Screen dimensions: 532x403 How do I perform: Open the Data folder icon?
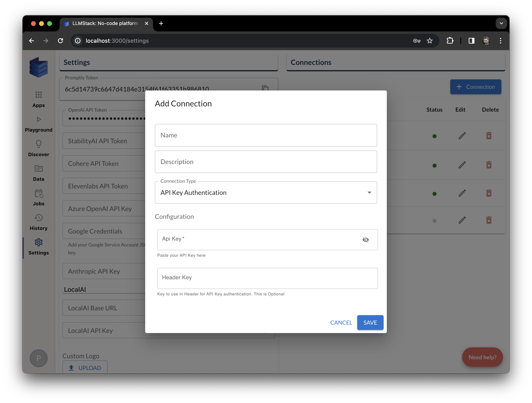coord(38,168)
